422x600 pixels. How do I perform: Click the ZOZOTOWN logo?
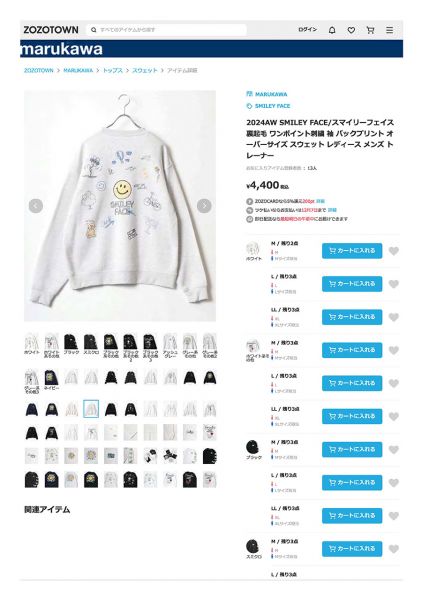pyautogui.click(x=51, y=30)
